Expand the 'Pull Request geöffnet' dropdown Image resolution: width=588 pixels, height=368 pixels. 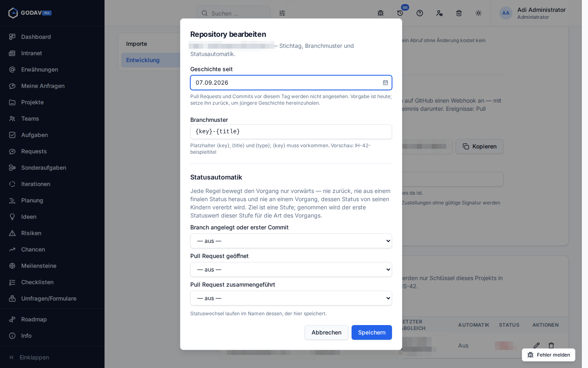point(291,269)
